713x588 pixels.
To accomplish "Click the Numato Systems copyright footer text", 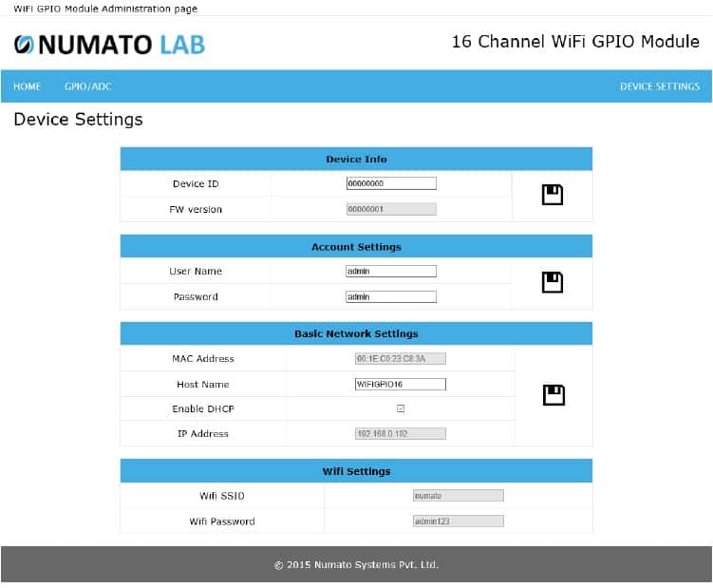I will 356,564.
